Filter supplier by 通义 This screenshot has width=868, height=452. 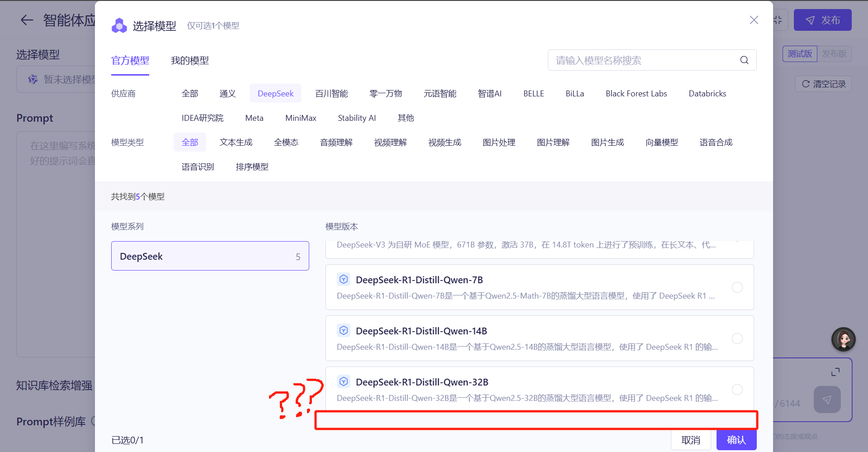point(228,94)
